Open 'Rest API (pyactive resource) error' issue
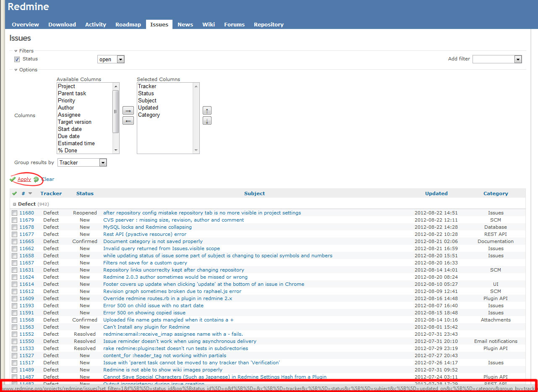Screen dimensions: 538x392 145,234
